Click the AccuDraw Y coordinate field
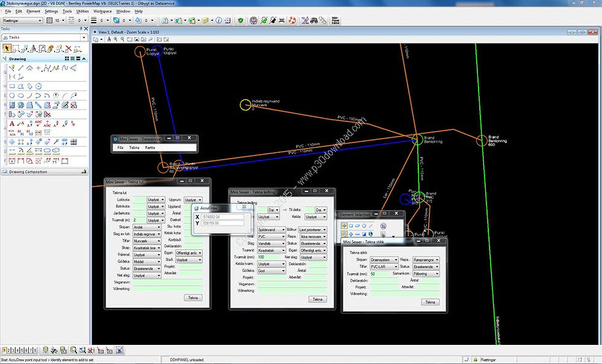Viewport: 602px width, 364px height. click(222, 223)
